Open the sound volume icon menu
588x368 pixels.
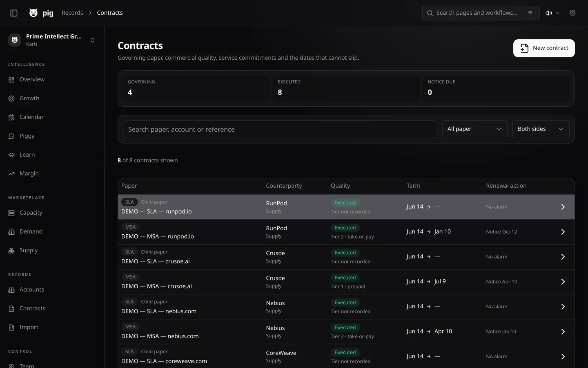click(x=549, y=13)
